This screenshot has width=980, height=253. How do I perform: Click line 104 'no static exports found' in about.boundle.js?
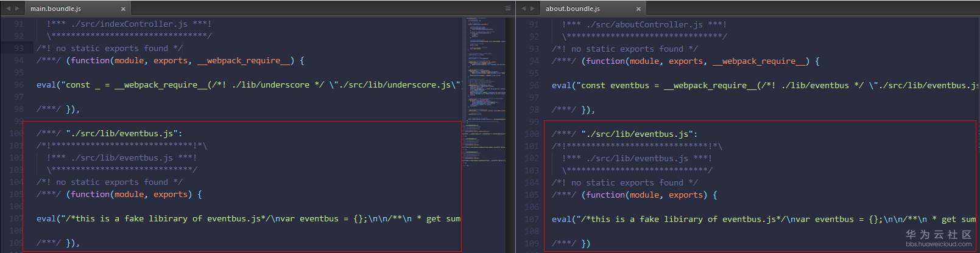tap(625, 182)
